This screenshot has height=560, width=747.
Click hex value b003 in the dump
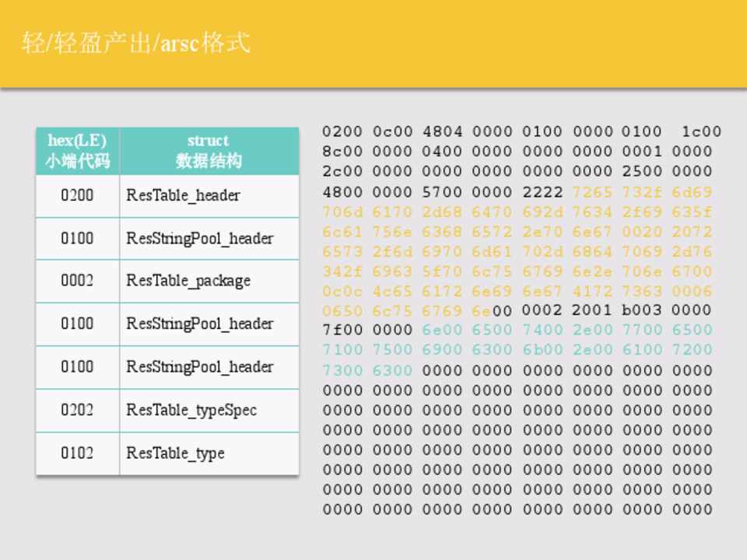point(642,311)
